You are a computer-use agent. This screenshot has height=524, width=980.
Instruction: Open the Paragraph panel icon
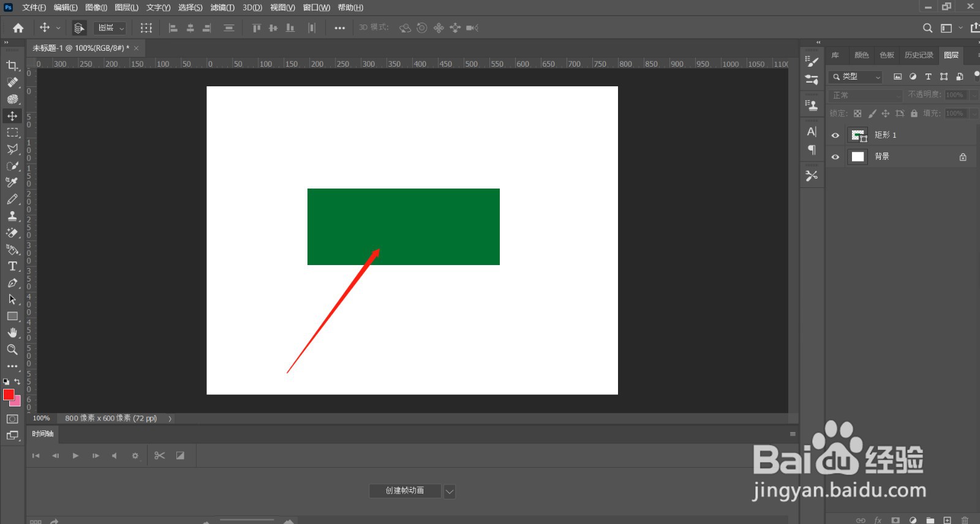(x=812, y=149)
